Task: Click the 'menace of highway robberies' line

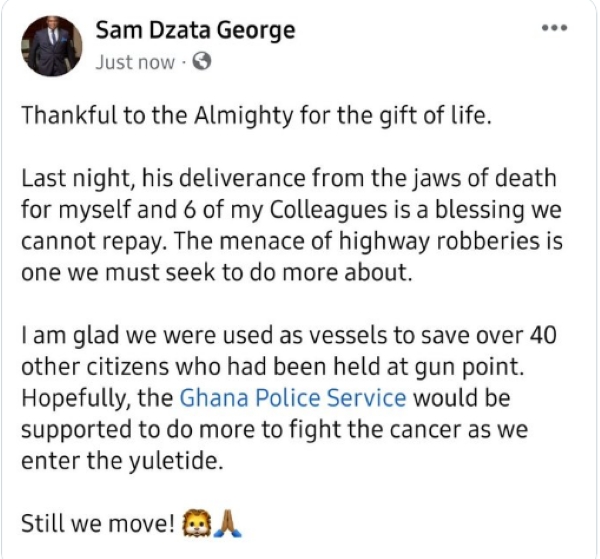Action: click(292, 241)
